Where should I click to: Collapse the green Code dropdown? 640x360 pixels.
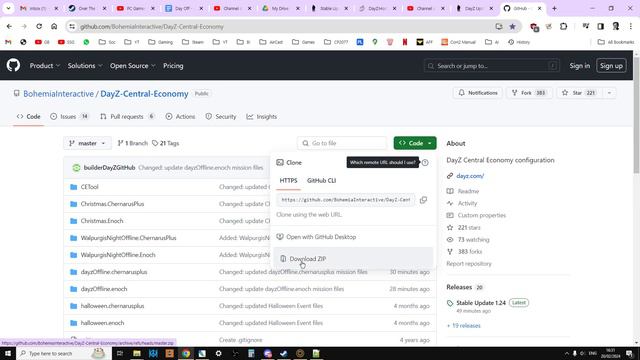[415, 143]
